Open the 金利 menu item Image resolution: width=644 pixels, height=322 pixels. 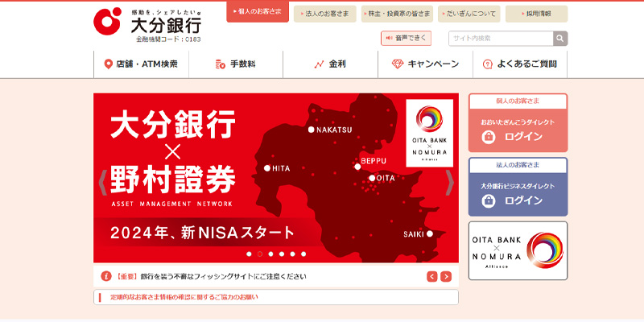pyautogui.click(x=331, y=64)
